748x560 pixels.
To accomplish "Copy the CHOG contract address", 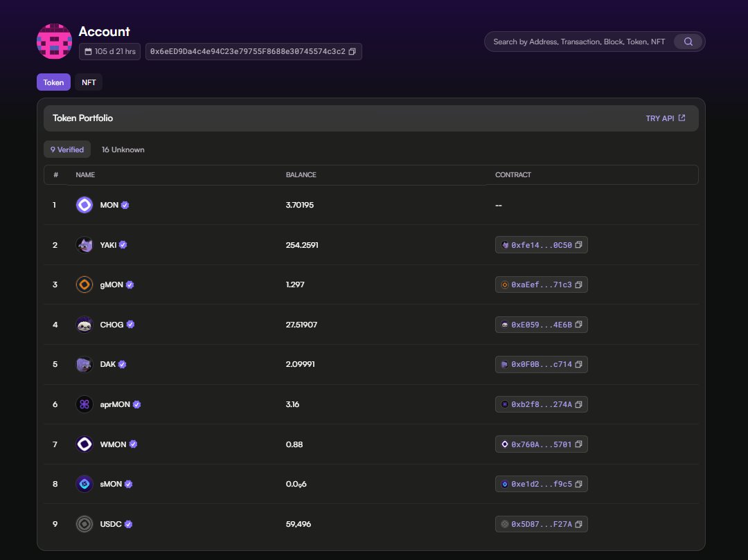I will (578, 325).
